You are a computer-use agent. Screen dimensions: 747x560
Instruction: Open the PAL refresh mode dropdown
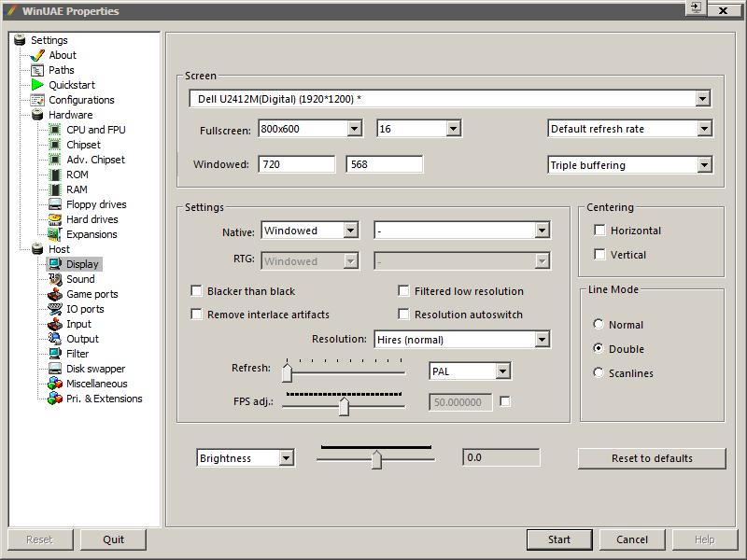coord(471,371)
